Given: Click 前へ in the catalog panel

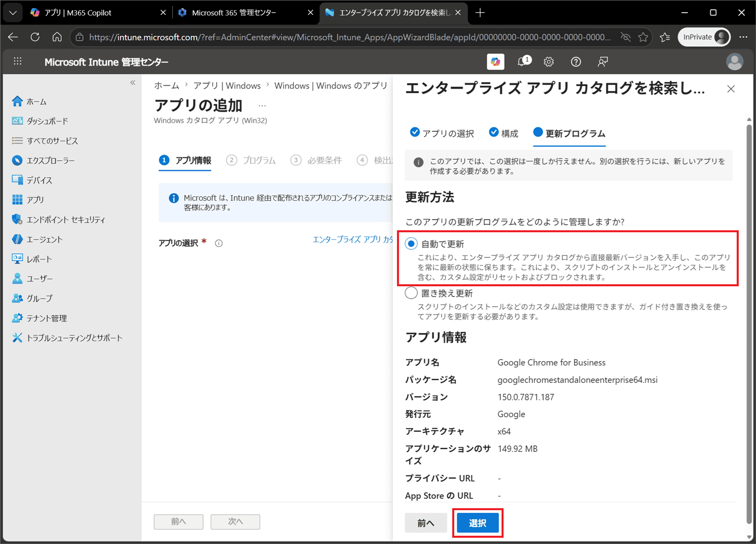Looking at the screenshot, I should tap(426, 523).
